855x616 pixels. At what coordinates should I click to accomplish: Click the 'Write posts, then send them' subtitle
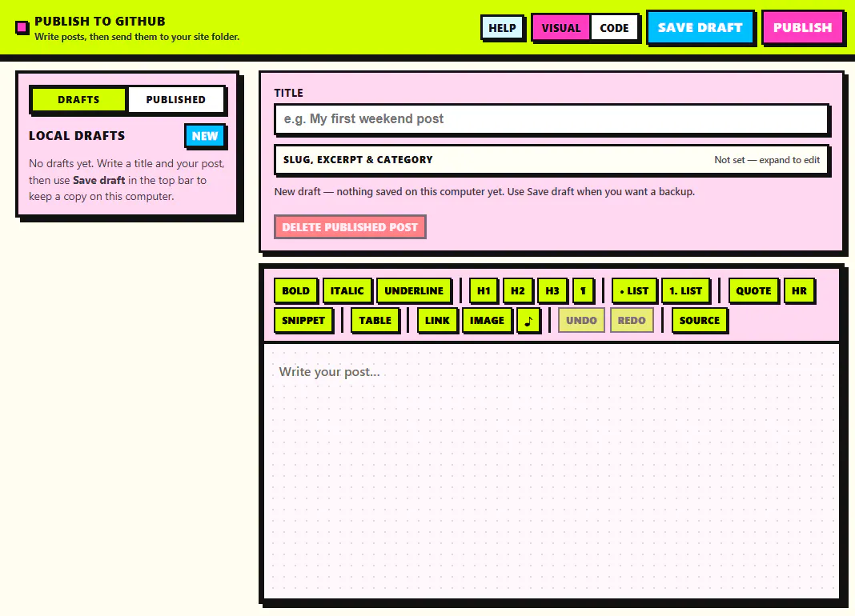[x=137, y=37]
